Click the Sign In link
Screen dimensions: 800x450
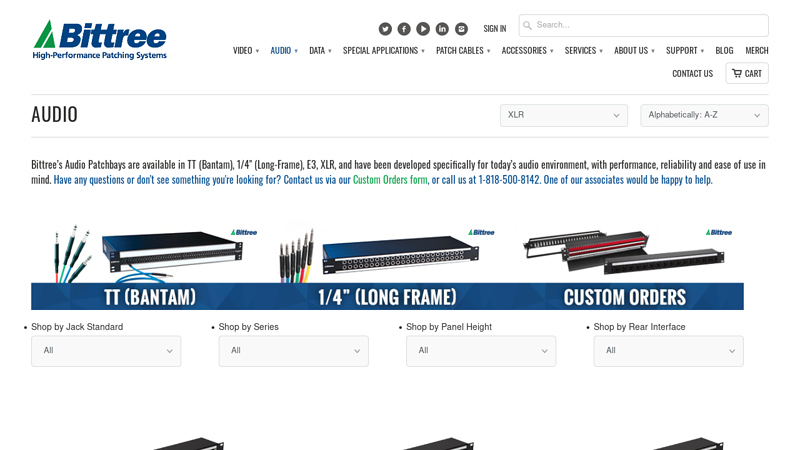[495, 29]
